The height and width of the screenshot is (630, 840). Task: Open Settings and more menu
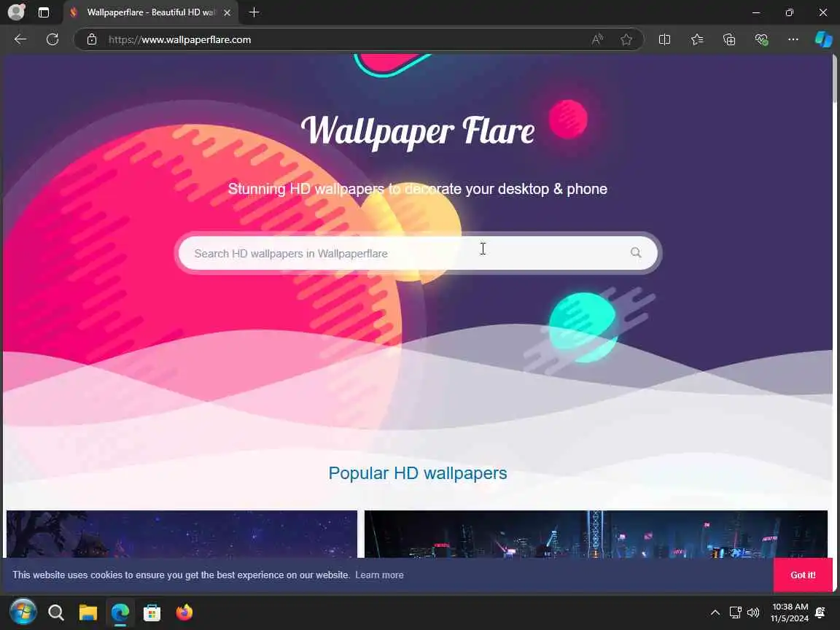pyautogui.click(x=793, y=39)
